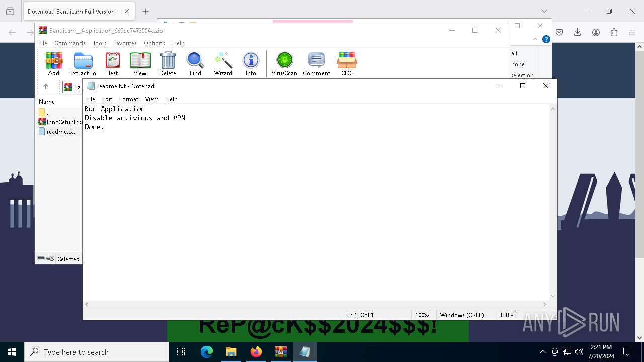Click the UTF-8 encoding status entry
Viewport: 644px width, 362px height.
click(x=508, y=315)
